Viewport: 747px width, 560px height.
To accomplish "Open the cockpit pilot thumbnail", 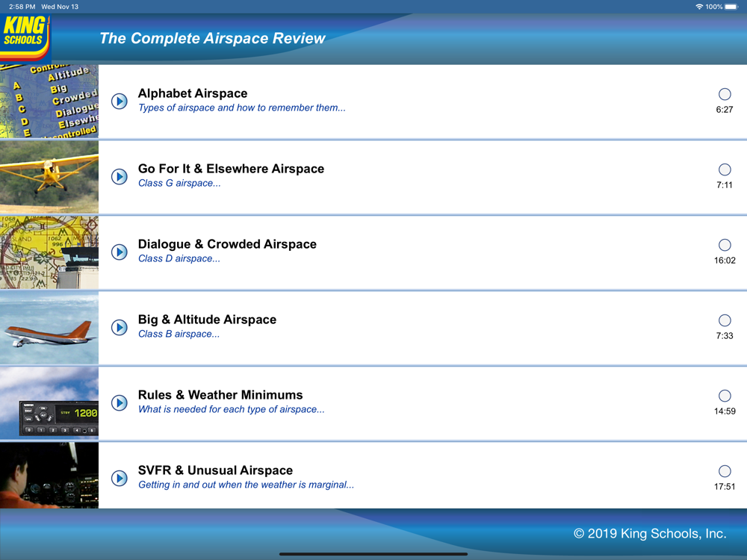I will 49,475.
